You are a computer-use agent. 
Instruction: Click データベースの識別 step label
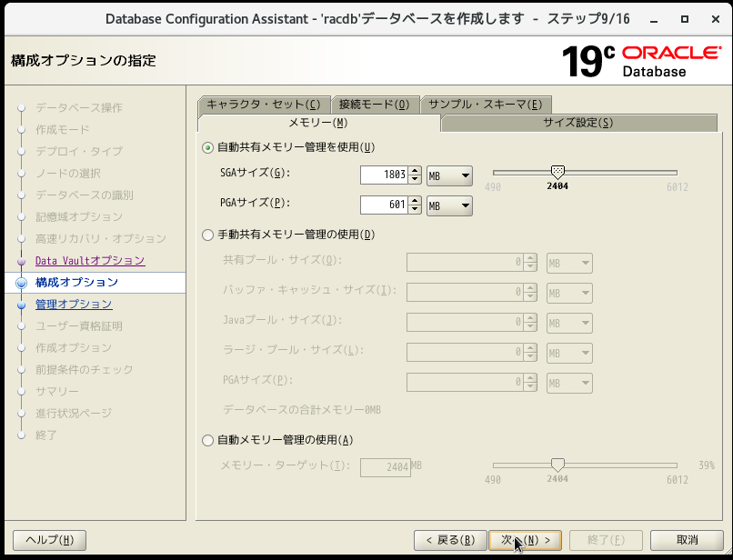[x=85, y=195]
